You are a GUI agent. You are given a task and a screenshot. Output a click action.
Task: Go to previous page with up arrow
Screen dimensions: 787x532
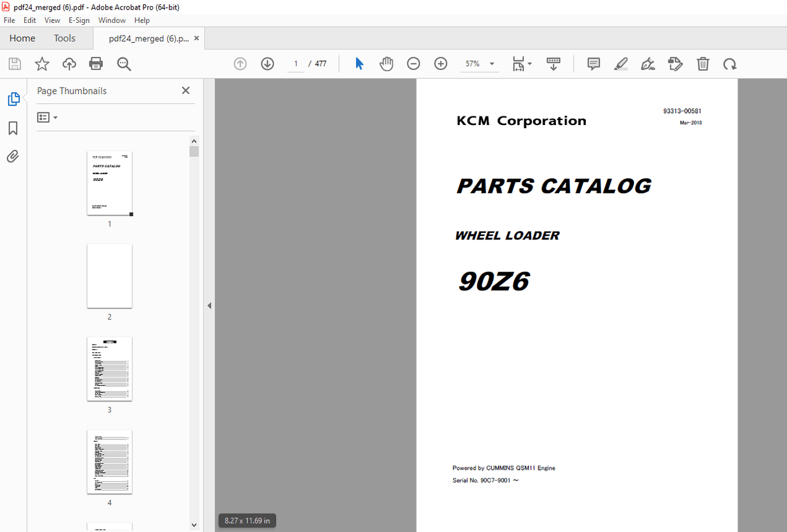coord(240,63)
